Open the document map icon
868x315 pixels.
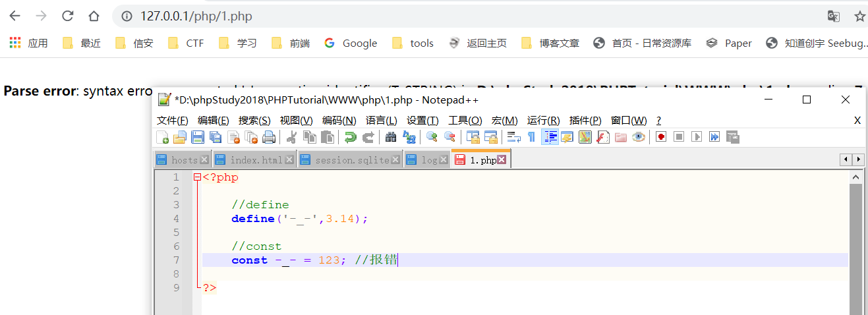pyautogui.click(x=585, y=137)
